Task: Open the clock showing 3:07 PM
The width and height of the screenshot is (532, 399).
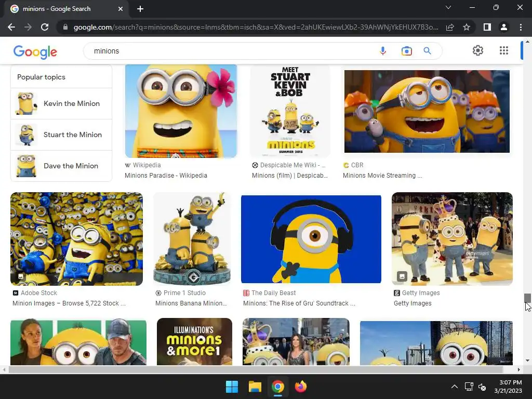Action: 508,387
